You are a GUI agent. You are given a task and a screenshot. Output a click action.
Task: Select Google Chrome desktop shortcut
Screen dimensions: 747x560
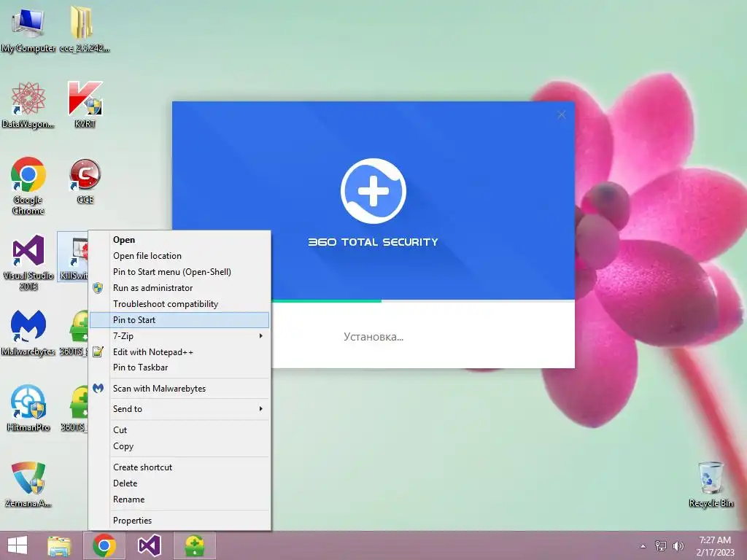(x=28, y=186)
